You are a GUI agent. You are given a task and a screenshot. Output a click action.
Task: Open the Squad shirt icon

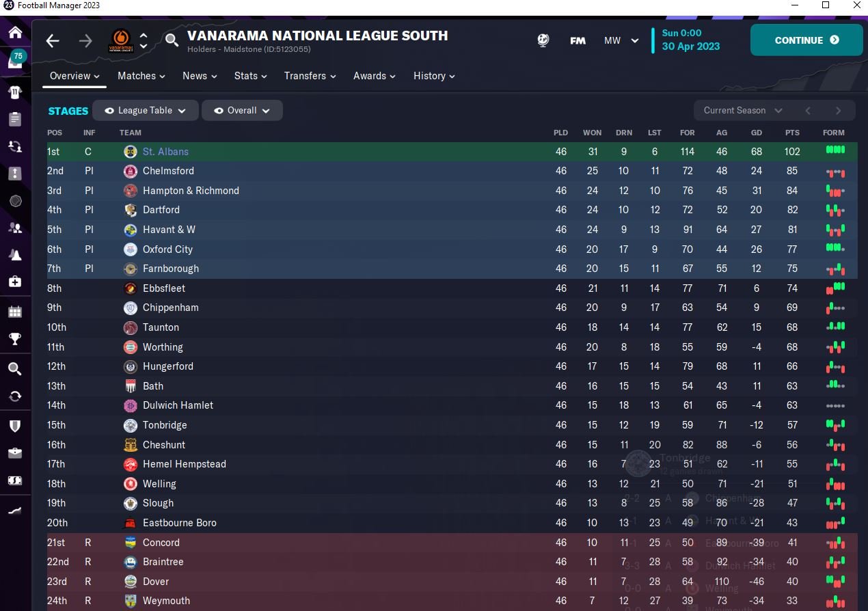pyautogui.click(x=15, y=92)
